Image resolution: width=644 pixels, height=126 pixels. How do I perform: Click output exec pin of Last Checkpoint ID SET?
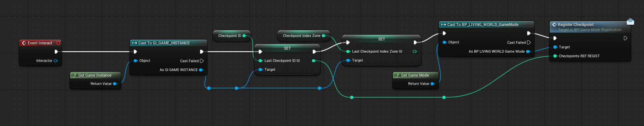(x=314, y=52)
